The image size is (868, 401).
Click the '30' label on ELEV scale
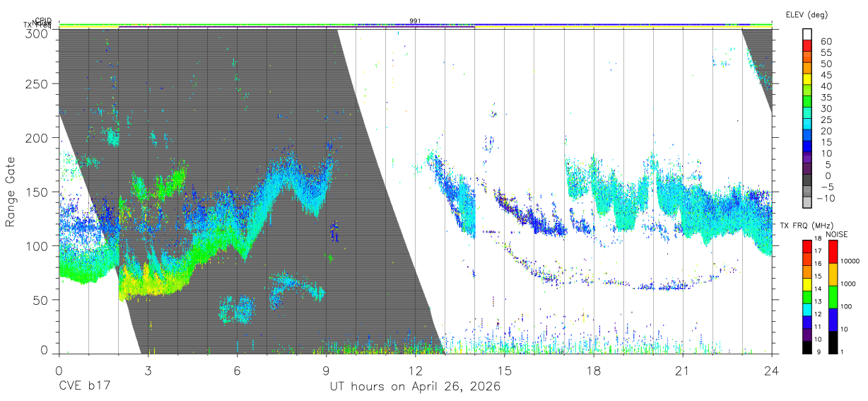click(825, 108)
